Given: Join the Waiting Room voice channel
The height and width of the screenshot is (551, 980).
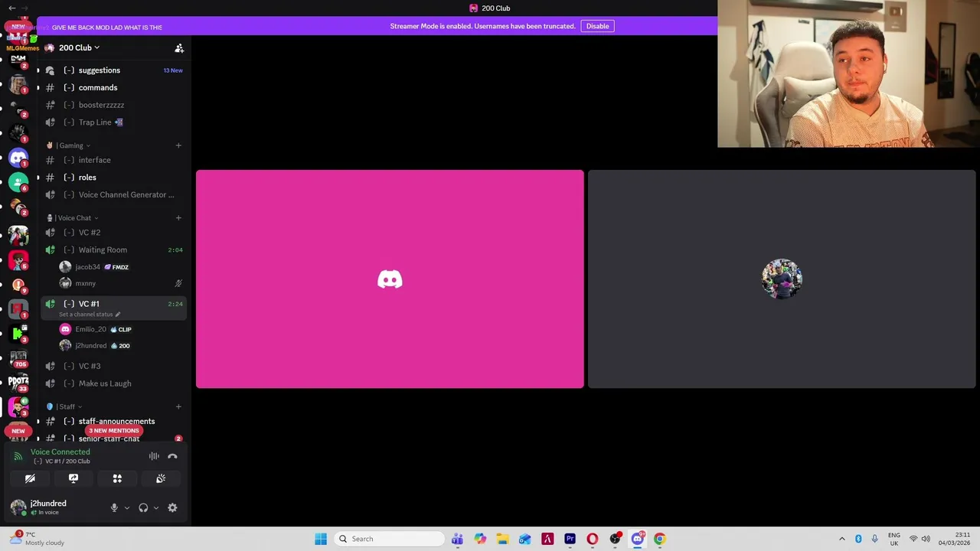Looking at the screenshot, I should (x=113, y=249).
